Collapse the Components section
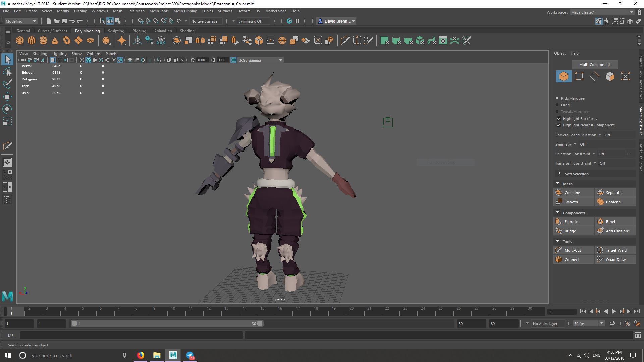 558,213
